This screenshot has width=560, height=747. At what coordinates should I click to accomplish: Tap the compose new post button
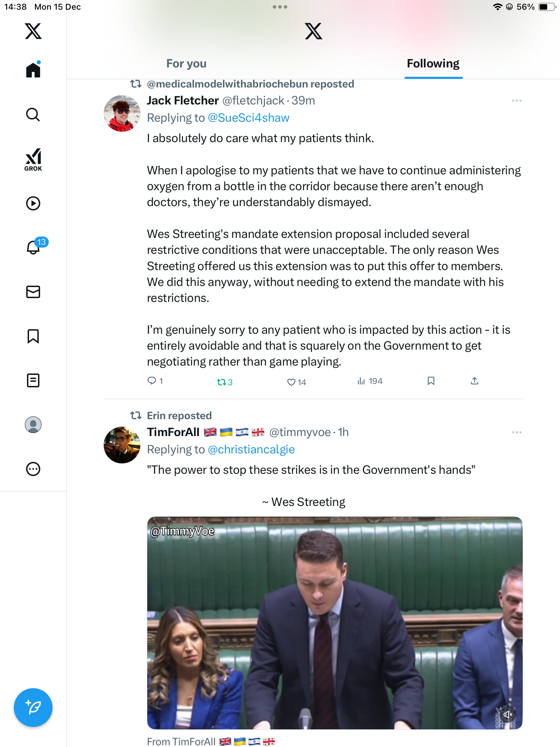(33, 708)
